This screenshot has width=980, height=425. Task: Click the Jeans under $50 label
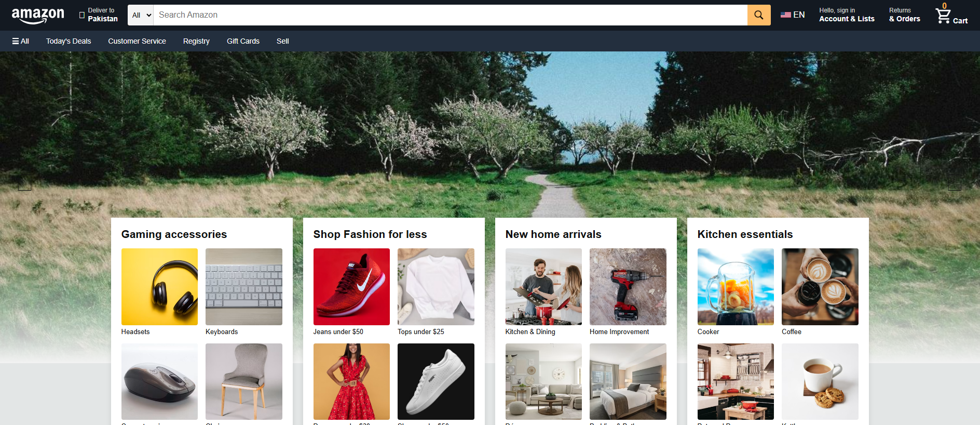pyautogui.click(x=338, y=331)
